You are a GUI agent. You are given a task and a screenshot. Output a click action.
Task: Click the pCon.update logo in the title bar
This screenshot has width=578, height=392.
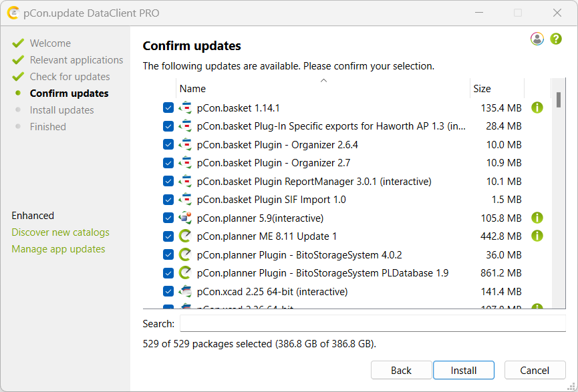pos(13,13)
